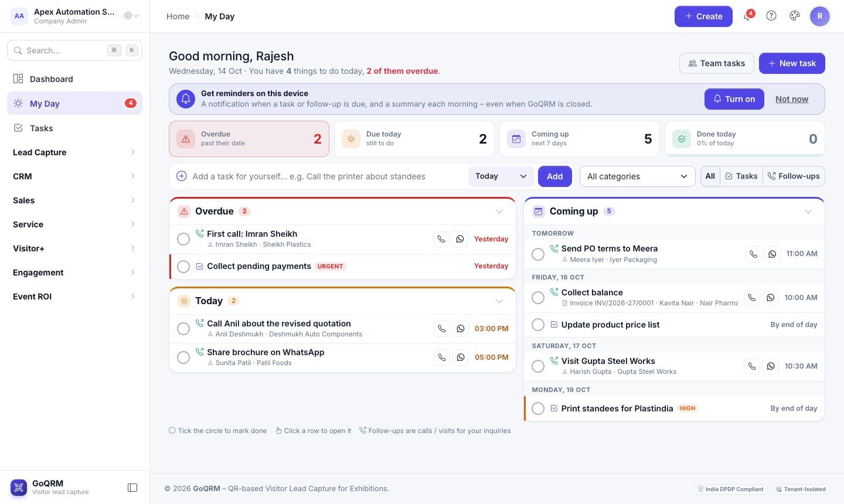Expand Lead Capture sidebar menu
The image size is (844, 504).
74,152
